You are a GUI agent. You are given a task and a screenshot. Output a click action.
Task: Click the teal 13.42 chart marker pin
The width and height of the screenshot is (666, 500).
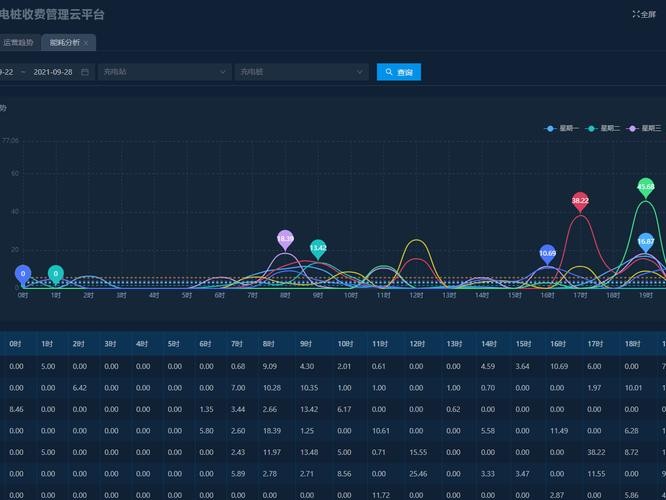point(318,249)
